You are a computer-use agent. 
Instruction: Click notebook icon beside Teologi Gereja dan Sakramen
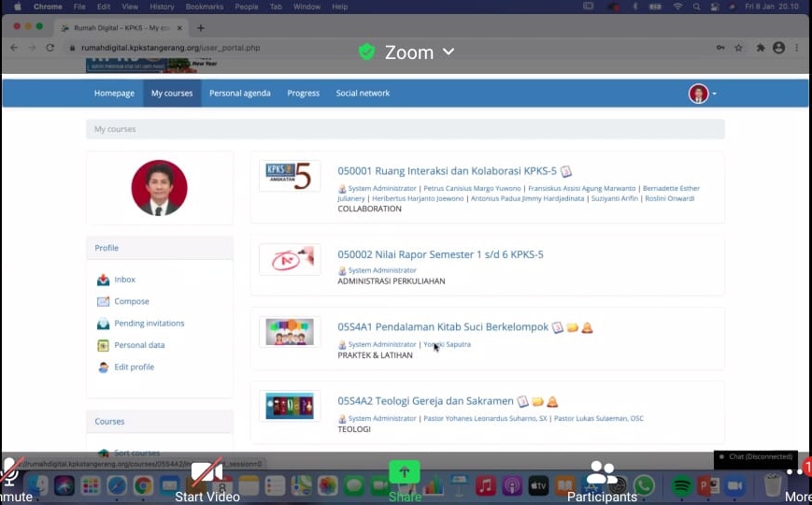(522, 401)
